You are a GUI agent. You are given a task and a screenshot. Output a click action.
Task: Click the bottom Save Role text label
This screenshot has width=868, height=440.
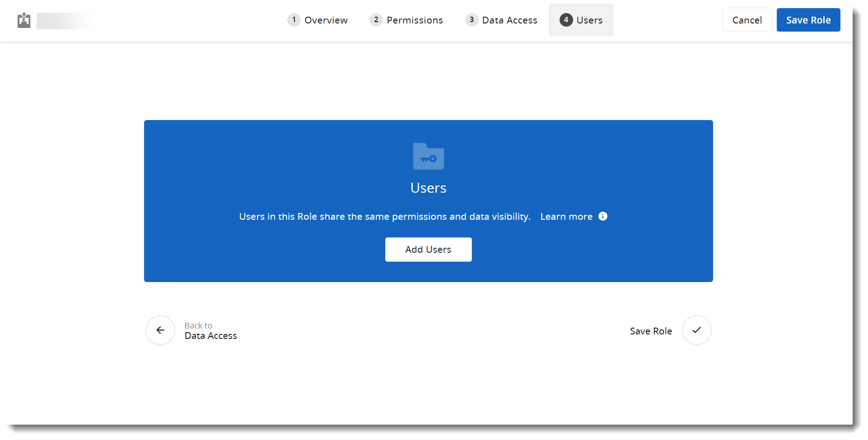point(650,331)
